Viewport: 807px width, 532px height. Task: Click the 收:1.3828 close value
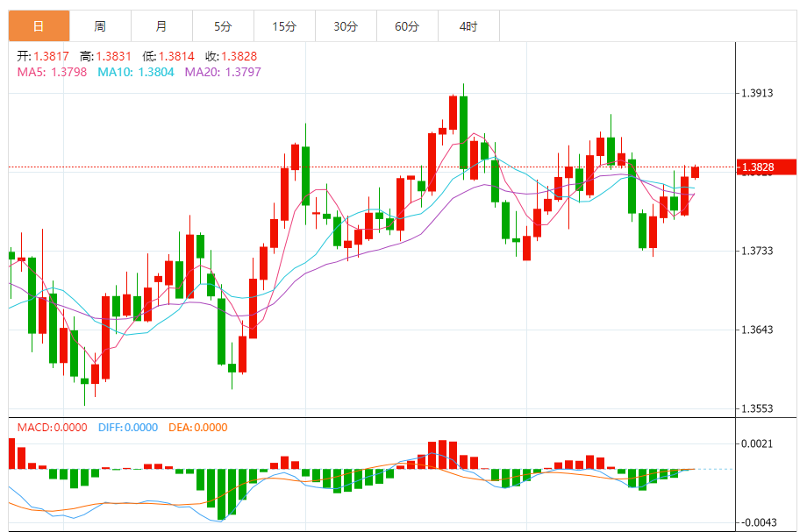(x=231, y=56)
